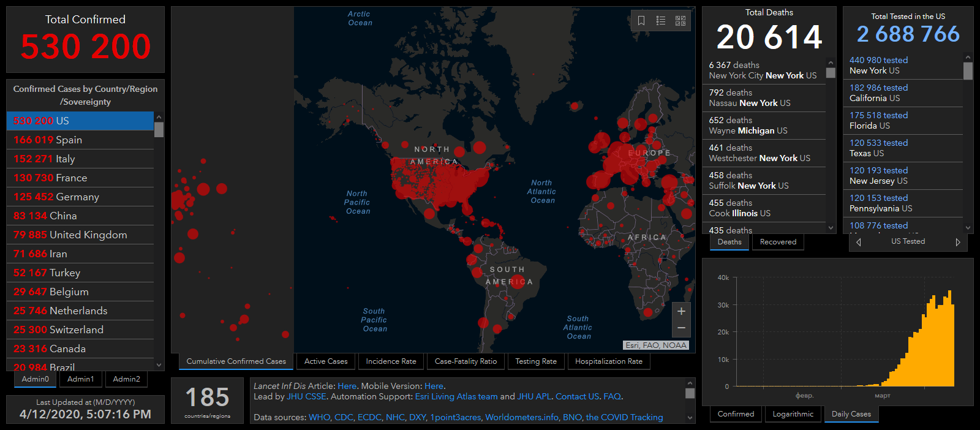The width and height of the screenshot is (980, 430).
Task: Switch to the Deaths tab
Action: [729, 242]
